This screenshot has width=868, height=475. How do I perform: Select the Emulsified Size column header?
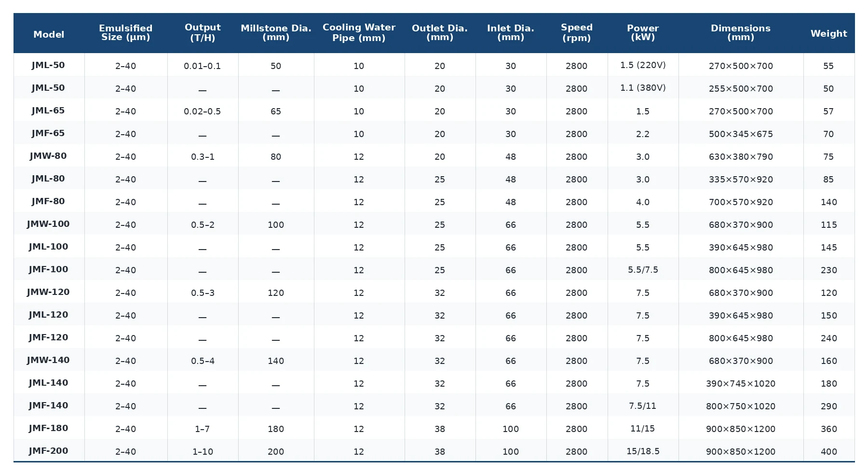click(125, 33)
